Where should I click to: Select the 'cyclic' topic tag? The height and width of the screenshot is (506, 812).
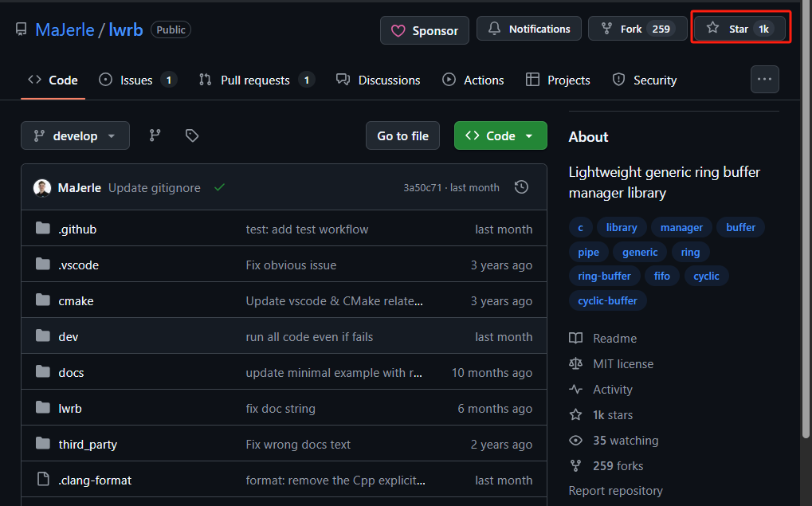[x=706, y=276]
